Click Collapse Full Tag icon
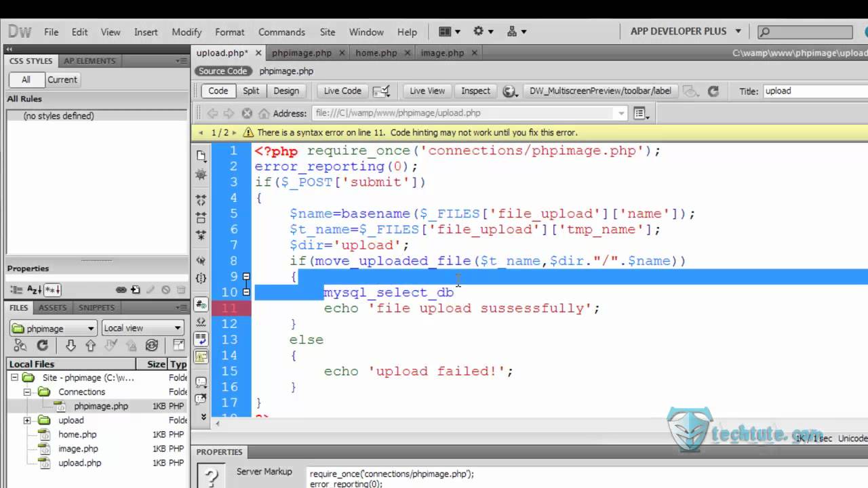 201,200
